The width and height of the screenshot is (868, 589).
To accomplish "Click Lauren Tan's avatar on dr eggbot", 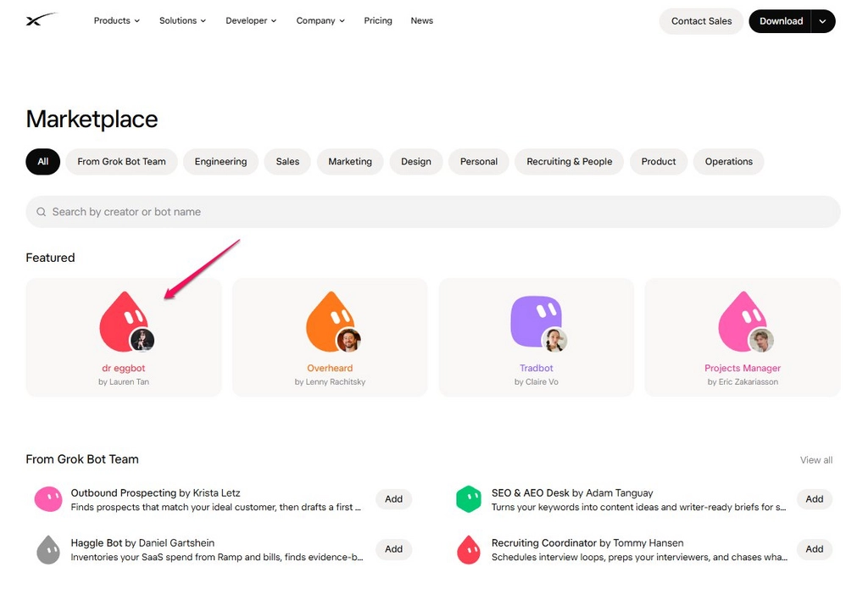I will [142, 340].
